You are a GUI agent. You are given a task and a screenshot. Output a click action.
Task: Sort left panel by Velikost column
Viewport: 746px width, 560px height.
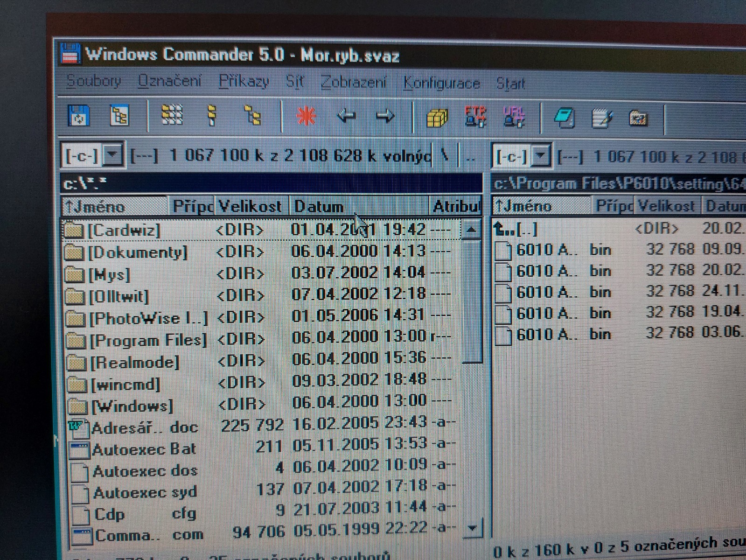tap(251, 206)
